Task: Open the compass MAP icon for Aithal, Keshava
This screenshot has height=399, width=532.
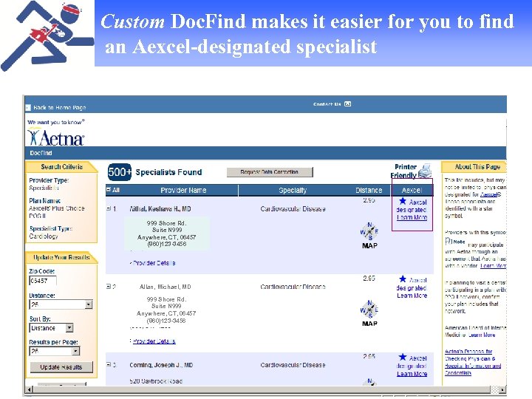Action: coord(369,232)
